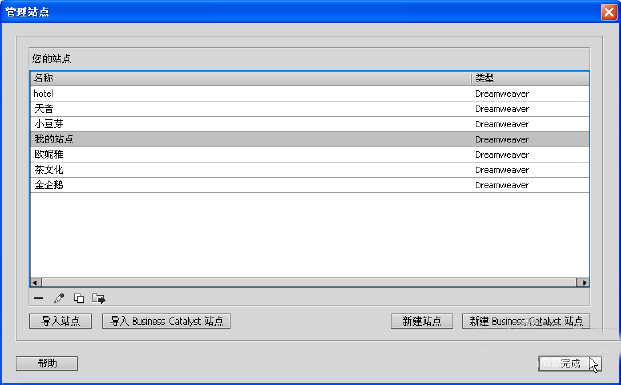
Task: Click the 新建站点 button
Action: (x=422, y=321)
